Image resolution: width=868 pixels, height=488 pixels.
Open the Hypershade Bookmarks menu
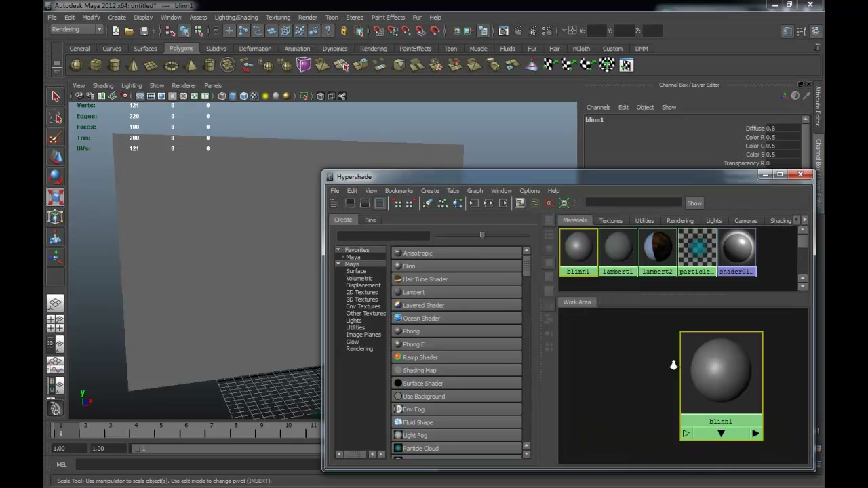click(x=399, y=191)
